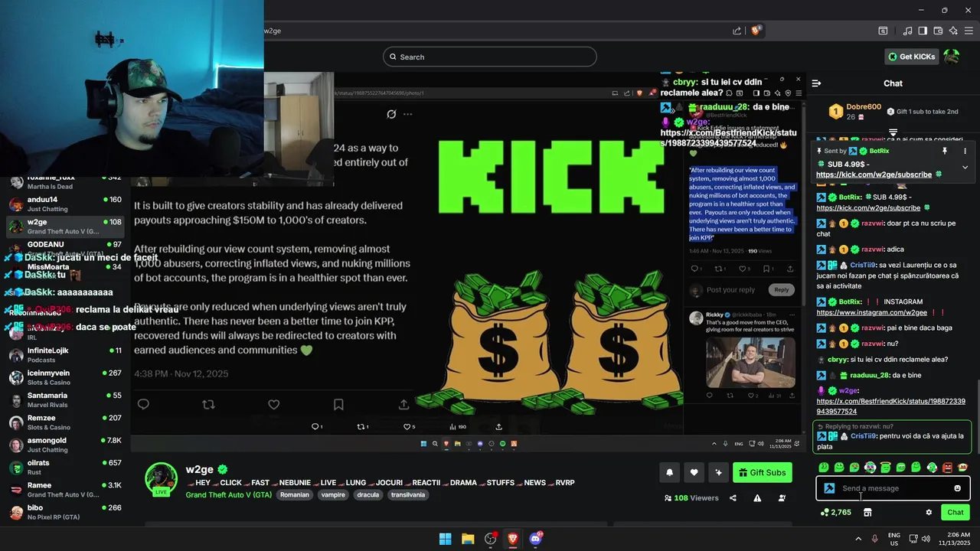Viewport: 980px width, 551px height.
Task: Open the taskbar volume control icon
Action: (926, 539)
